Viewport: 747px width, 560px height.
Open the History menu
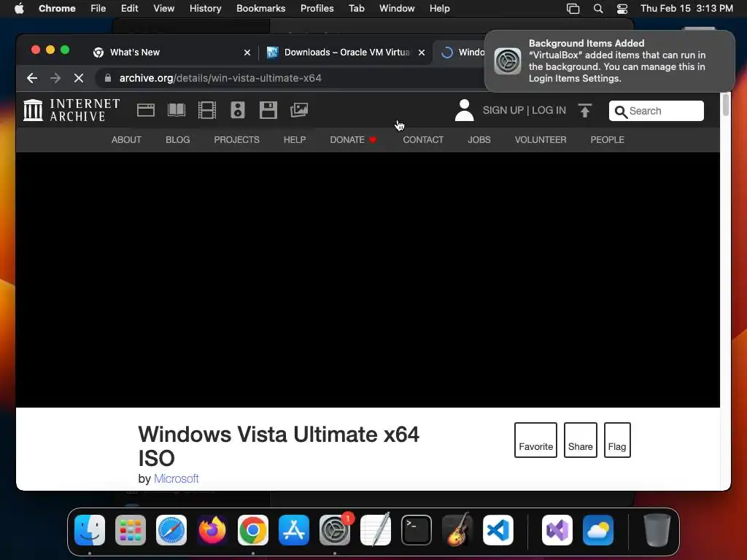pos(205,9)
